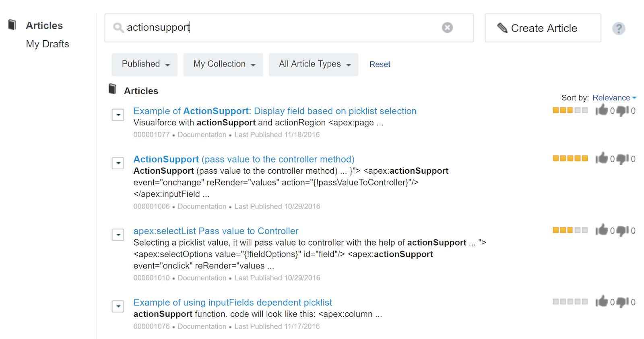
Task: Click the clear search text icon
Action: point(447,27)
